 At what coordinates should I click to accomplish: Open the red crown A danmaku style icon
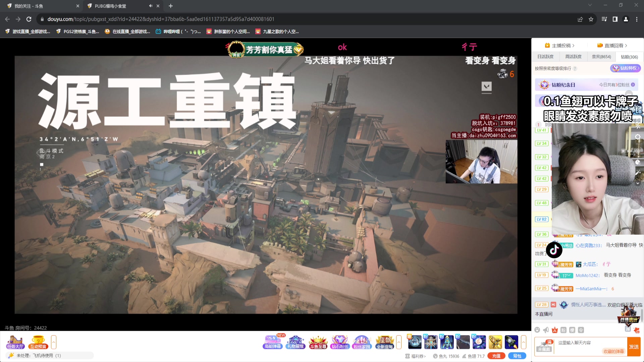click(555, 330)
